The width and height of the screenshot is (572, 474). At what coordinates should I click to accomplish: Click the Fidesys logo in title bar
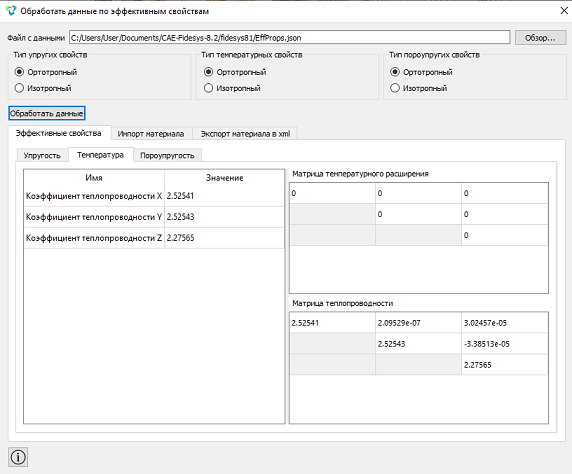(x=11, y=11)
